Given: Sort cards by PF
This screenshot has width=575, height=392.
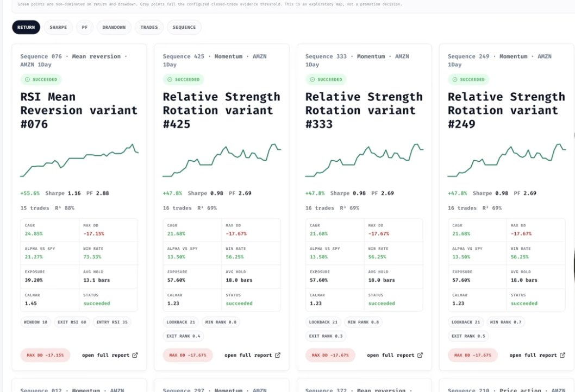Looking at the screenshot, I should [85, 27].
